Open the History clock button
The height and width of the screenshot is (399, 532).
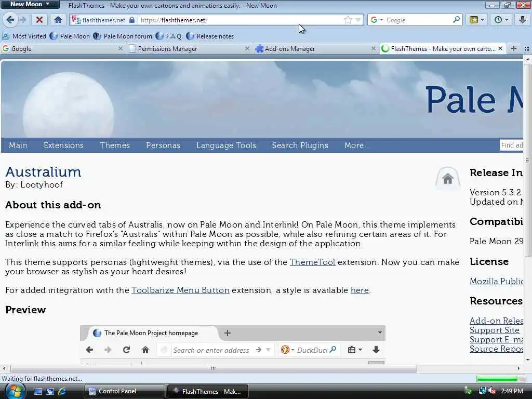(x=498, y=20)
